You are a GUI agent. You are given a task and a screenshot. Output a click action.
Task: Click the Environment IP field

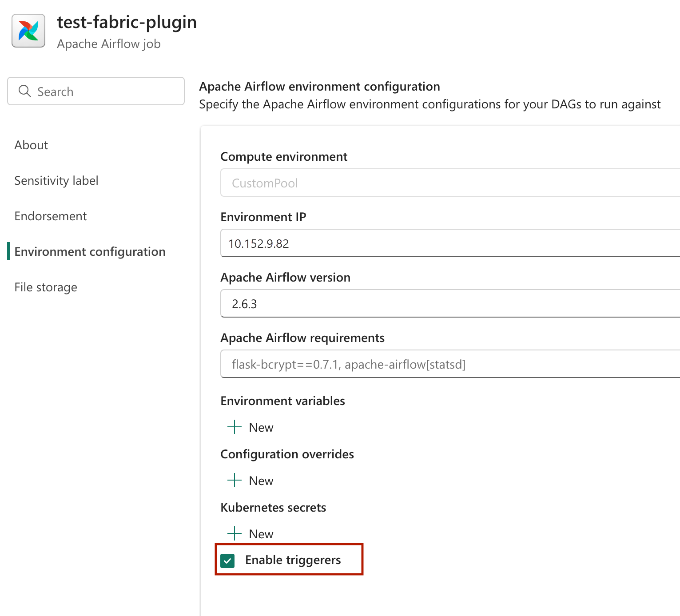450,243
